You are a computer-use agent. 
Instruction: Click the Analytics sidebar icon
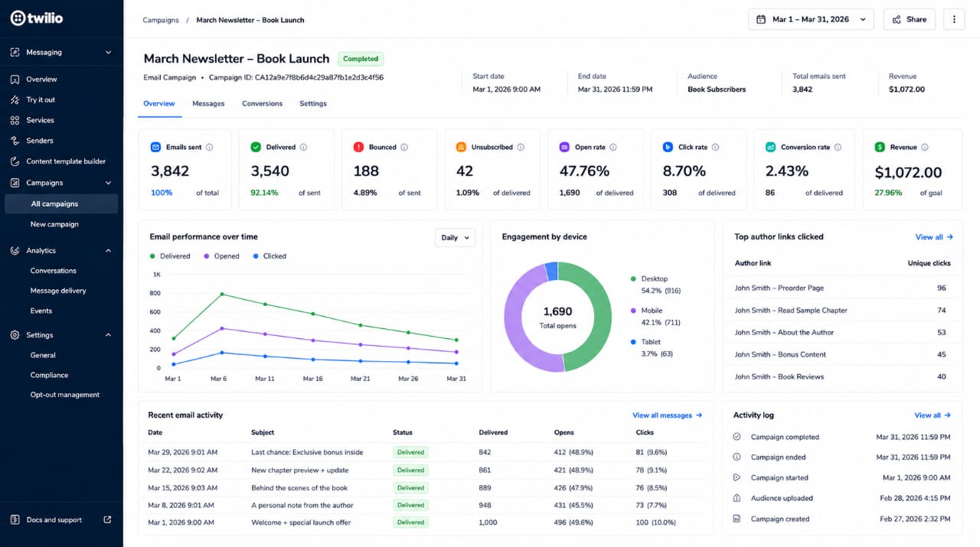[x=15, y=250]
